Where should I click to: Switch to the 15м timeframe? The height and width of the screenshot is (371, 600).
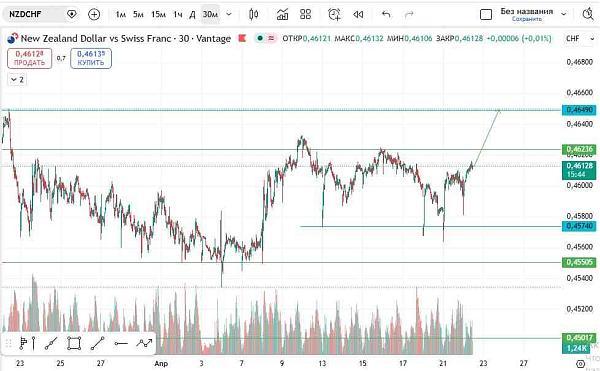pyautogui.click(x=158, y=15)
